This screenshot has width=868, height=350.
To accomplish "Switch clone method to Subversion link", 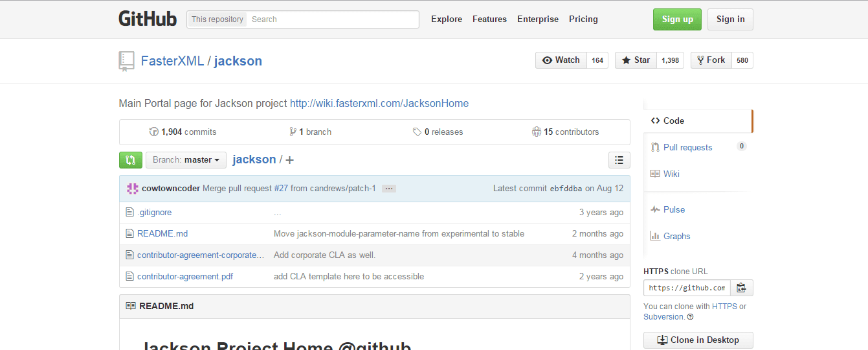I will click(x=663, y=317).
